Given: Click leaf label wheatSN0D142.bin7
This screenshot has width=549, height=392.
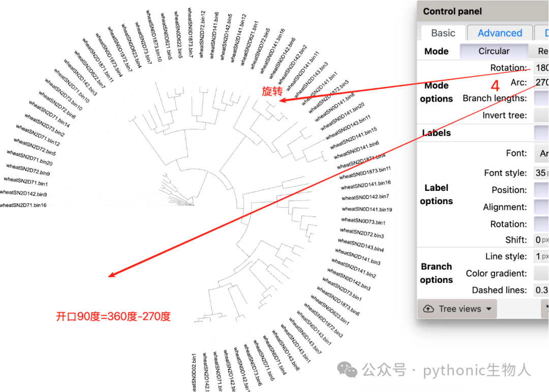Looking at the screenshot, I should pos(365,197).
